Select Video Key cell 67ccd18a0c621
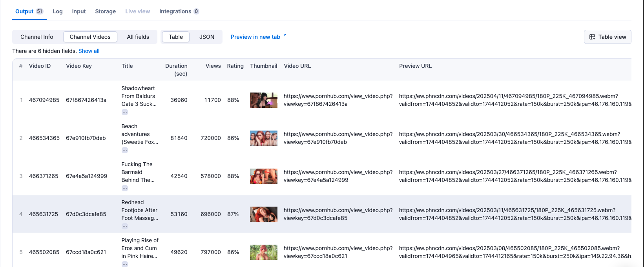This screenshot has width=644, height=267. tap(86, 252)
